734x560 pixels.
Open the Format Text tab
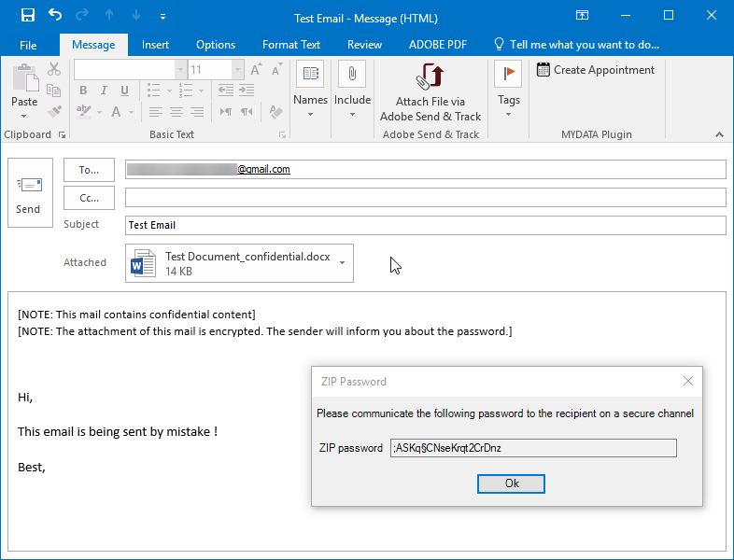click(291, 45)
